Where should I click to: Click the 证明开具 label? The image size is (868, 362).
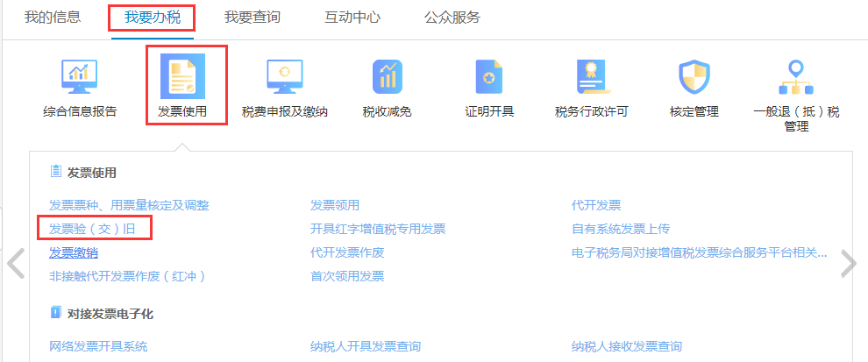(x=489, y=112)
